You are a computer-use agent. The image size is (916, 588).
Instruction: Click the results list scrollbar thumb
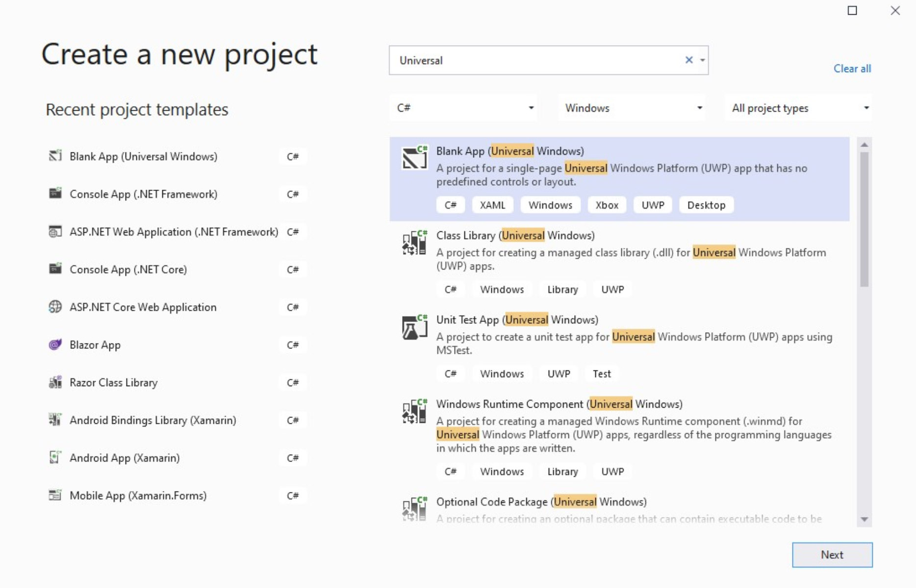click(x=864, y=219)
